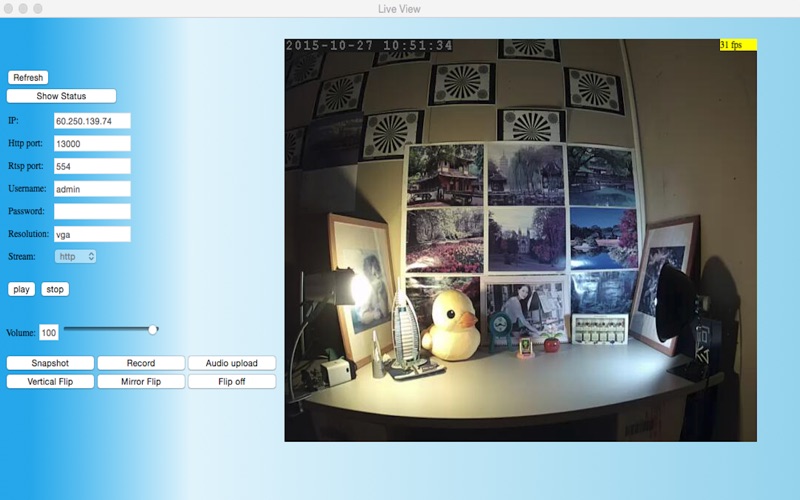Apply Mirror Flip to the video
This screenshot has width=800, height=500.
pos(141,381)
